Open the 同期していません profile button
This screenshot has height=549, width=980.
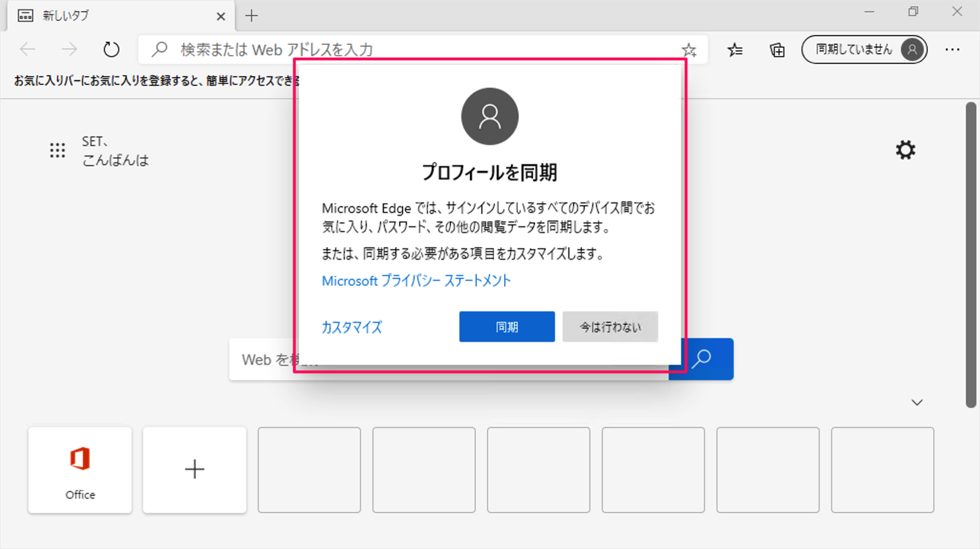click(864, 49)
